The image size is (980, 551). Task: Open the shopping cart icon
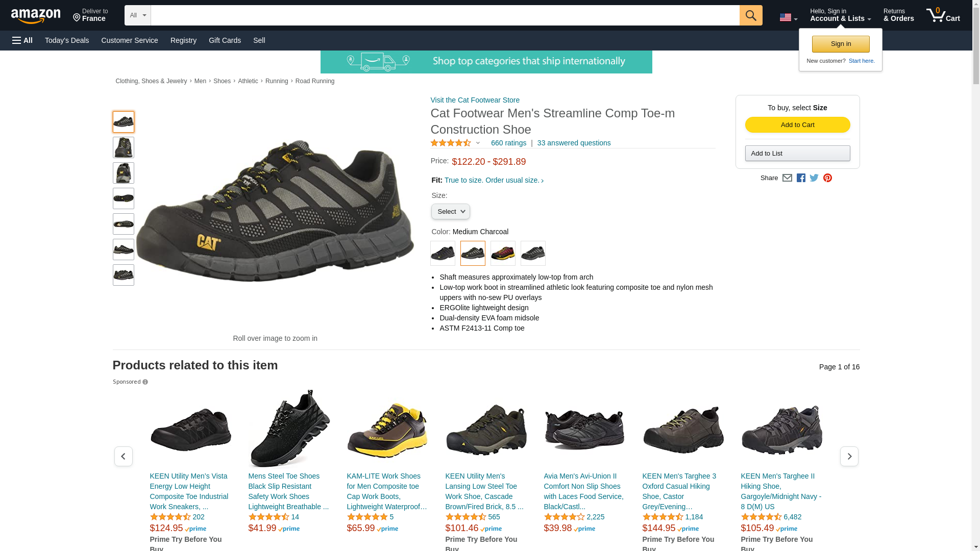pyautogui.click(x=943, y=15)
